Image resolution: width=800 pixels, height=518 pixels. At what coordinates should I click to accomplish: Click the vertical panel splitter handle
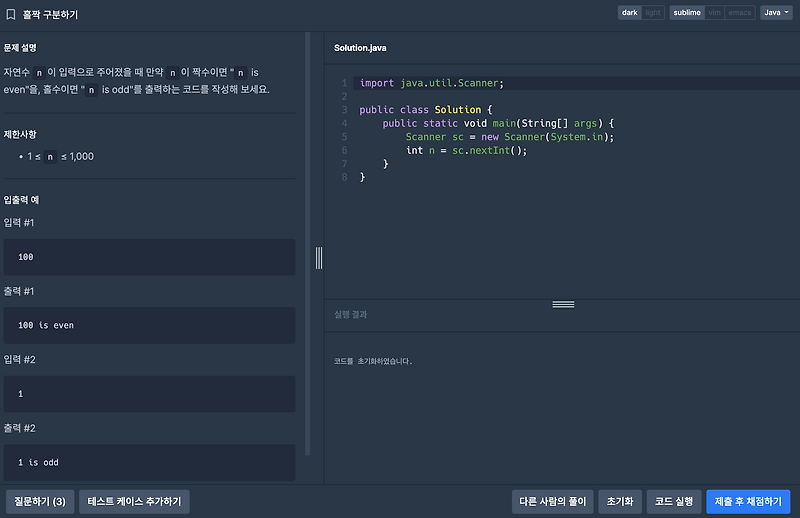click(x=319, y=258)
